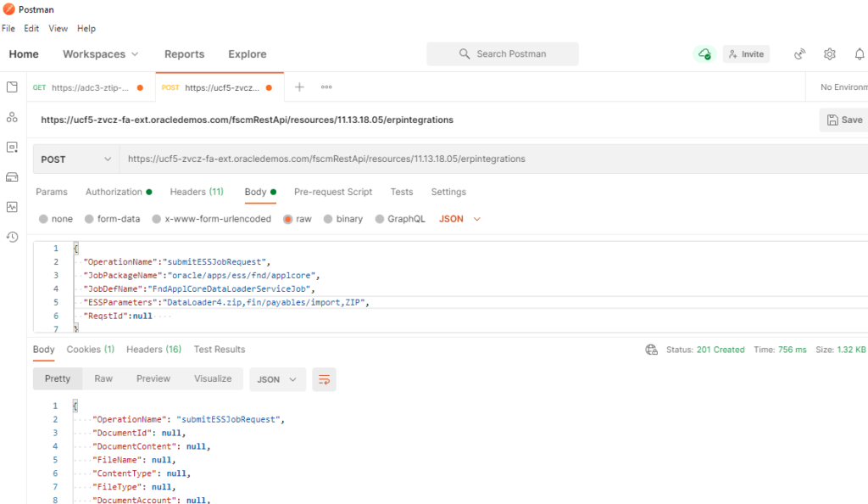Select the GraphQL body option
The height and width of the screenshot is (504, 868).
pos(400,219)
